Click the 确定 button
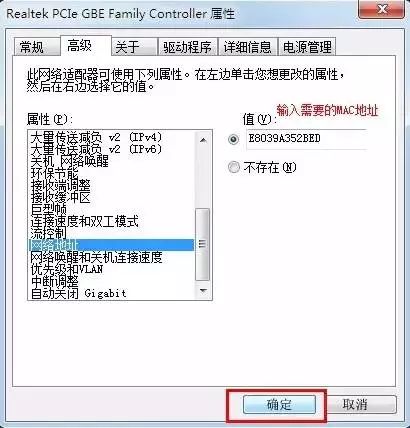The image size is (410, 428). 279,405
